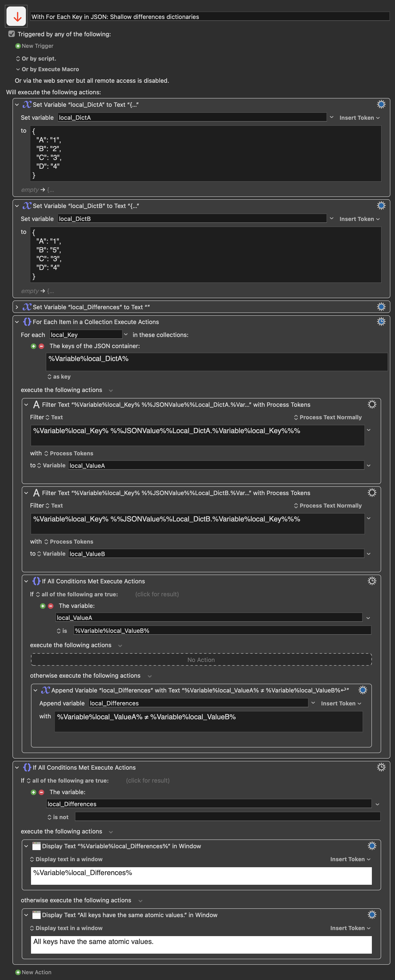Open gear menu for 'All keys have same' display
Viewport: 395px width, 980px height.
point(372,915)
